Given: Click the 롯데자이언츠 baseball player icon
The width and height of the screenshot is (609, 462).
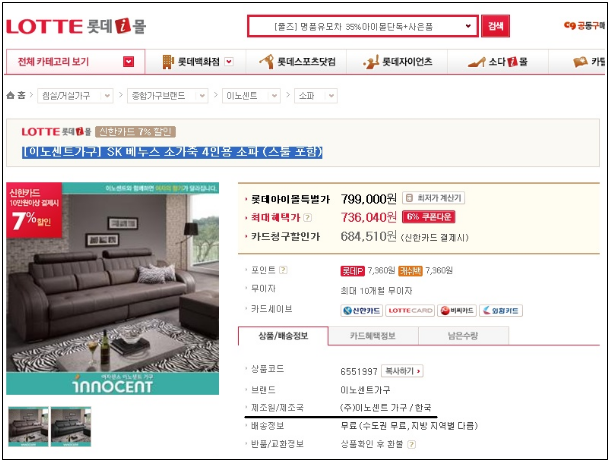Looking at the screenshot, I should [371, 62].
